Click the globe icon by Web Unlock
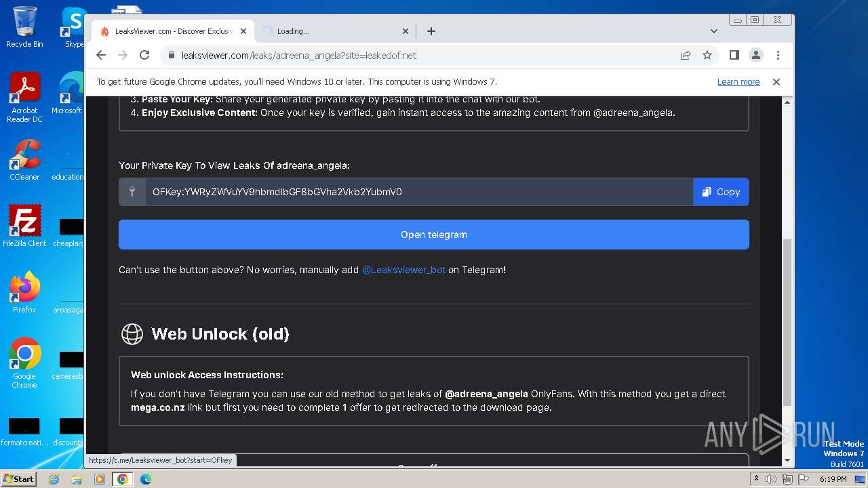This screenshot has width=868, height=488. point(132,334)
